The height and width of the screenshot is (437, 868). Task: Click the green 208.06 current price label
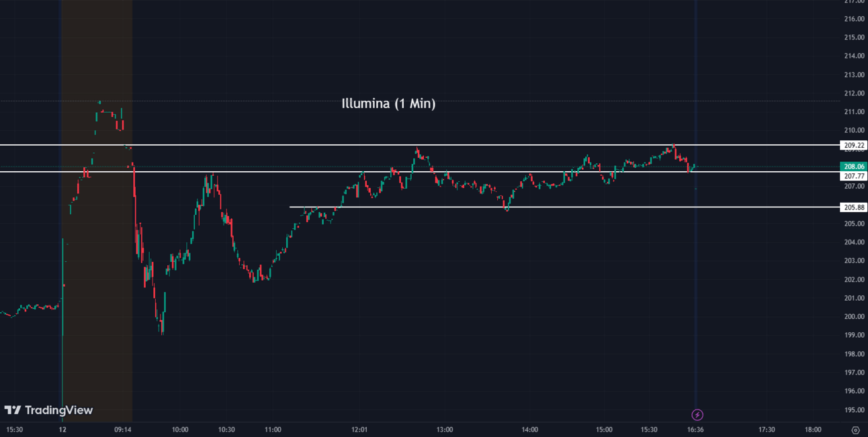[854, 166]
